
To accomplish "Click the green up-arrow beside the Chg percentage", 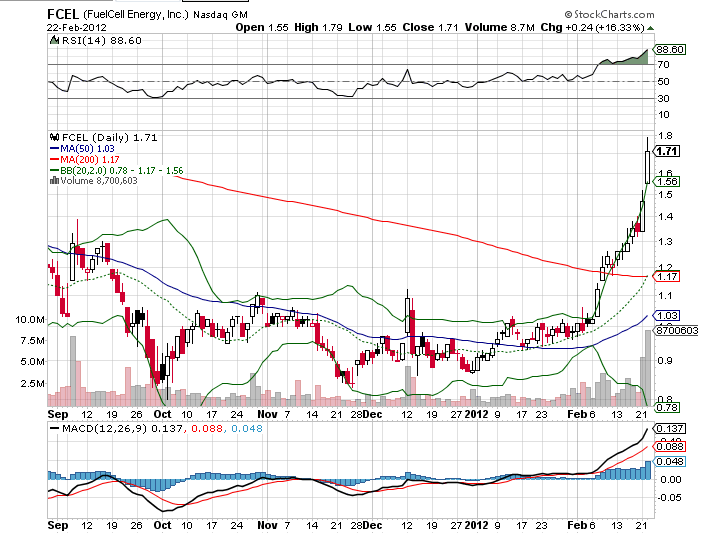I will tap(650, 28).
